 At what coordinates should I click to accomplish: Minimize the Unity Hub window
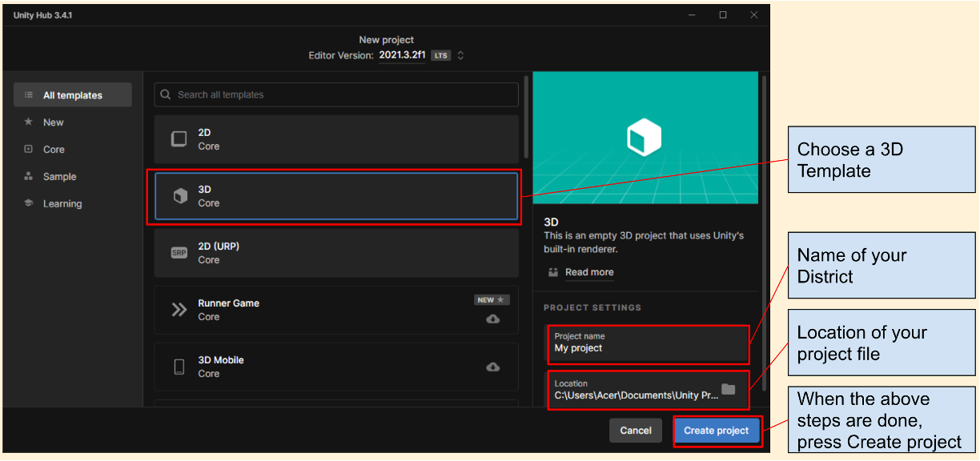(693, 15)
